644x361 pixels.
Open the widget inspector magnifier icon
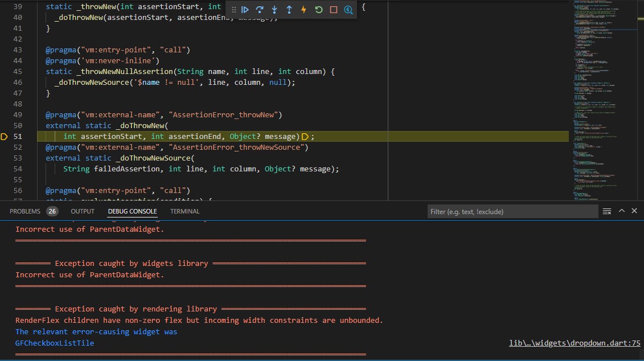[x=348, y=10]
